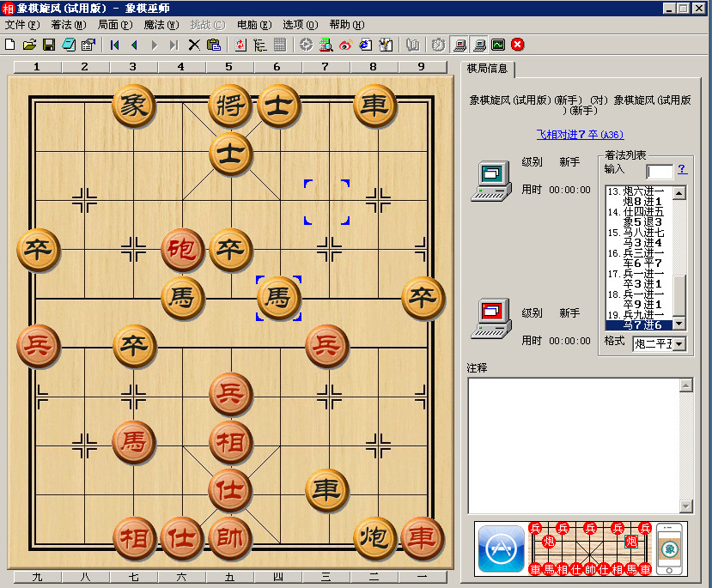Screen dimensions: 712x588
Task: Stop the engine with the red X icon
Action: point(516,44)
